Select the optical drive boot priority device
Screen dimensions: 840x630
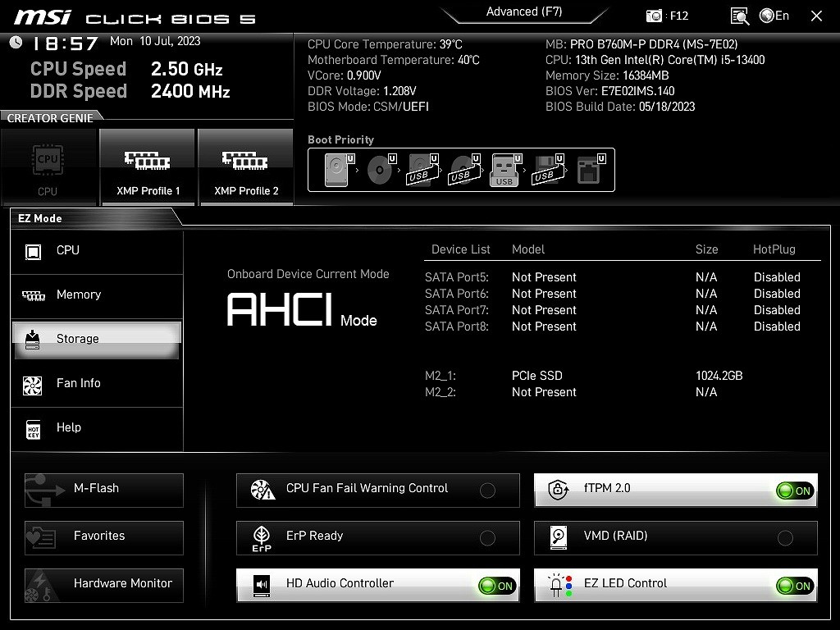point(381,170)
